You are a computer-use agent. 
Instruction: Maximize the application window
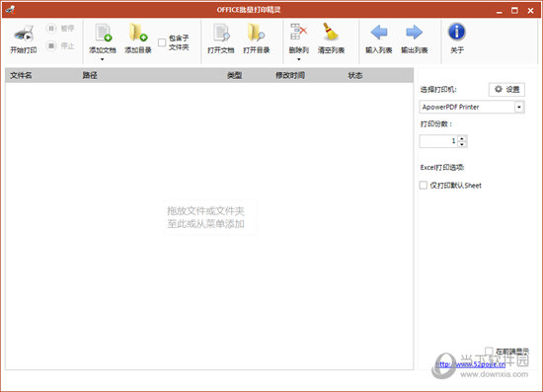(514, 11)
